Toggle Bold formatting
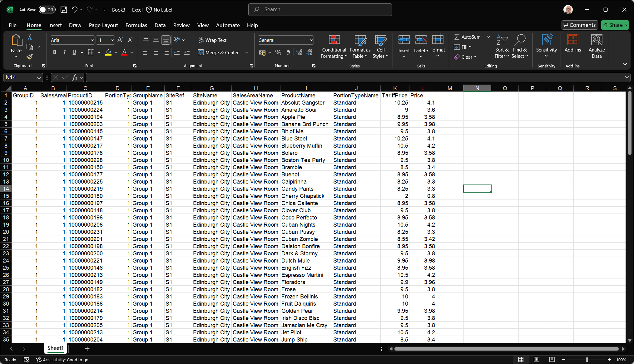Screen dimensions: 634x364 coord(55,52)
